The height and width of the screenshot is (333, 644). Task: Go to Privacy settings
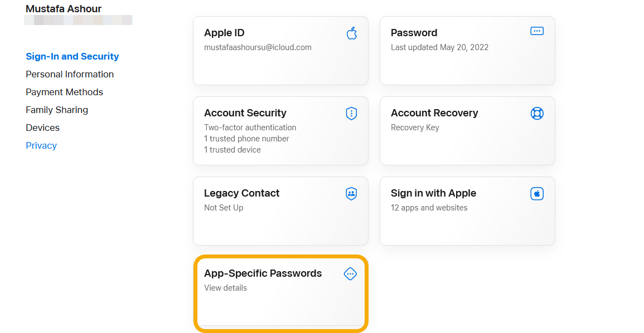coord(41,145)
